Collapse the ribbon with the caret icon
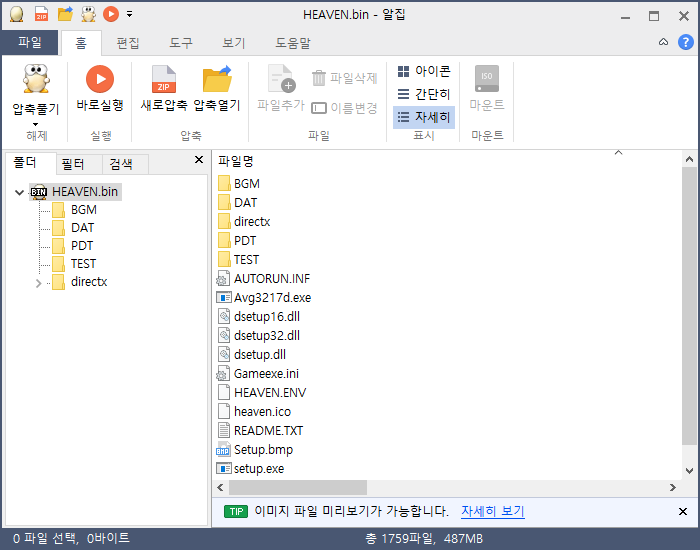700x550 pixels. (x=663, y=42)
